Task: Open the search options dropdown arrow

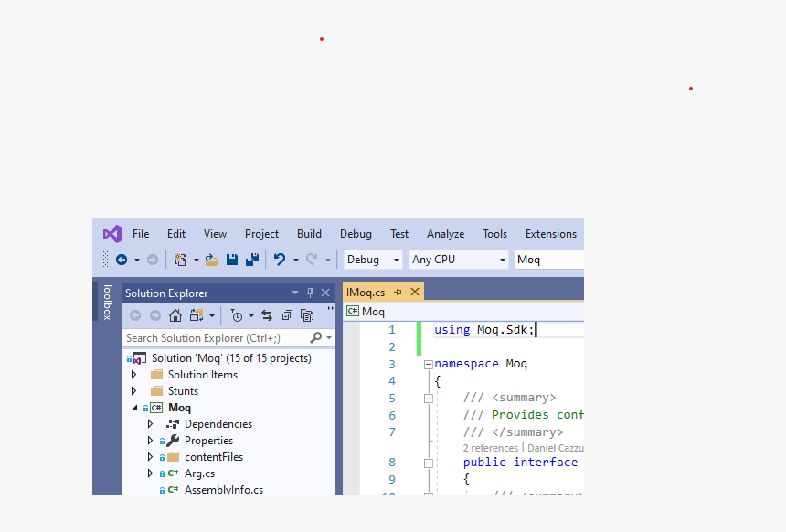Action: point(329,338)
